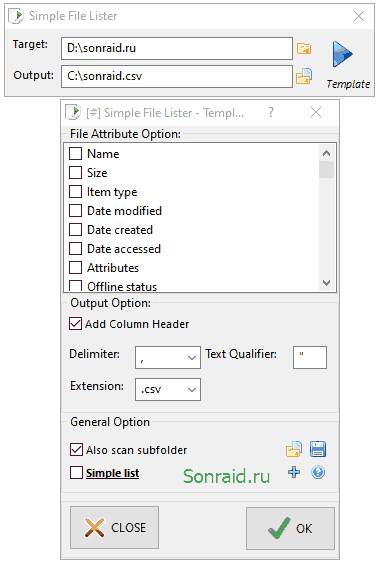Click the Target path field
The width and height of the screenshot is (377, 564).
[177, 48]
